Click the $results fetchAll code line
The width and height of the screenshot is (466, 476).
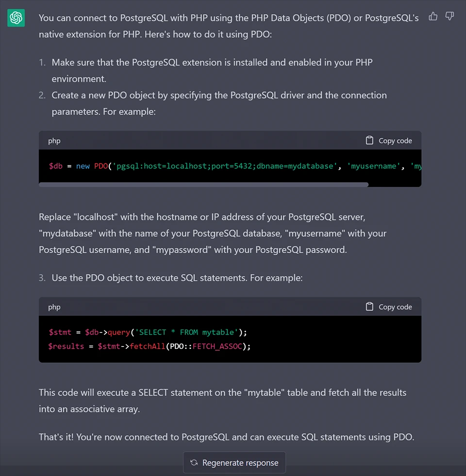150,346
